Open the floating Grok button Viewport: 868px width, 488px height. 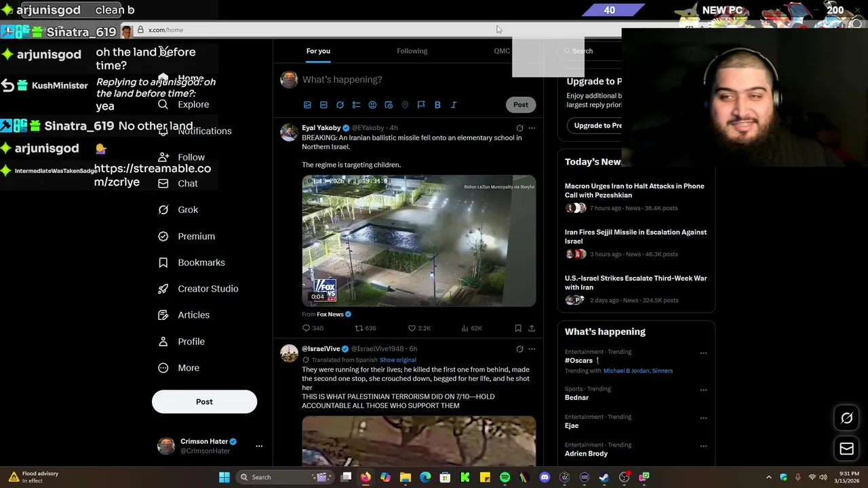(846, 418)
